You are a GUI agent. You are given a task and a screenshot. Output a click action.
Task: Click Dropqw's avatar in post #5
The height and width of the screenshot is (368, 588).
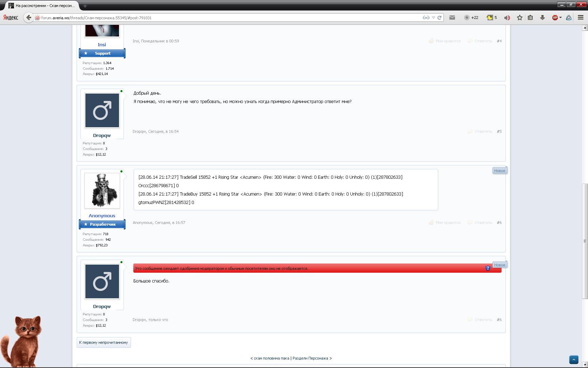point(102,110)
